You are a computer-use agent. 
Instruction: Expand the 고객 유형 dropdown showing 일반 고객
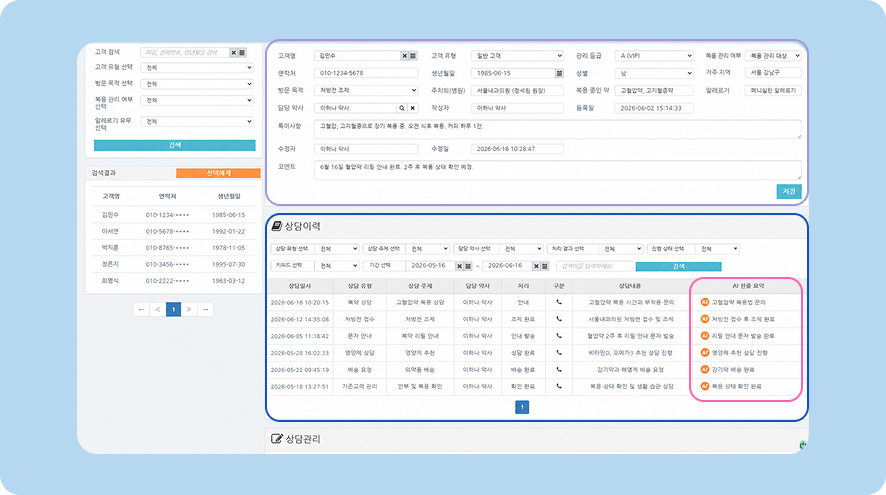point(517,56)
